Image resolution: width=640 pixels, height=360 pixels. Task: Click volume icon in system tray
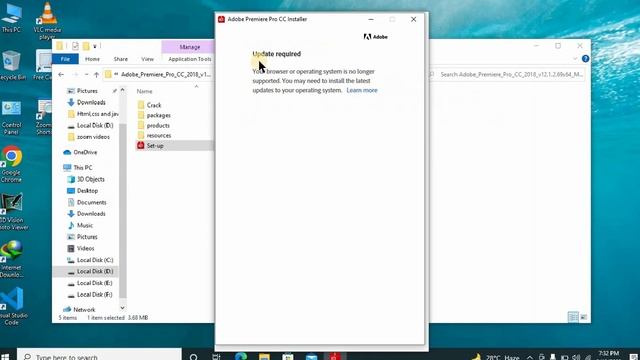[x=576, y=357]
